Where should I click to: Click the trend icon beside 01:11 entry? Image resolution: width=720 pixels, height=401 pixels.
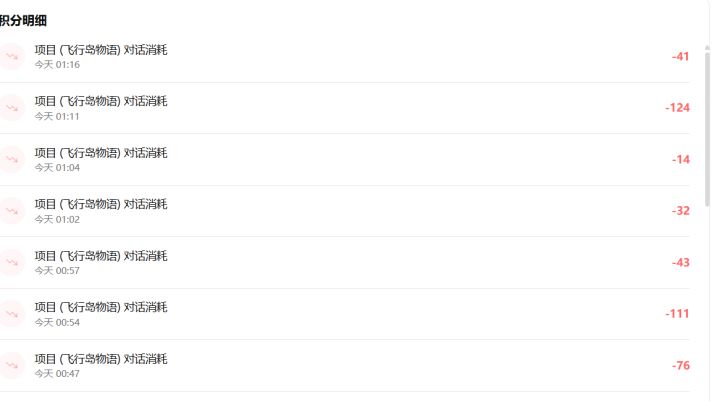[x=12, y=108]
